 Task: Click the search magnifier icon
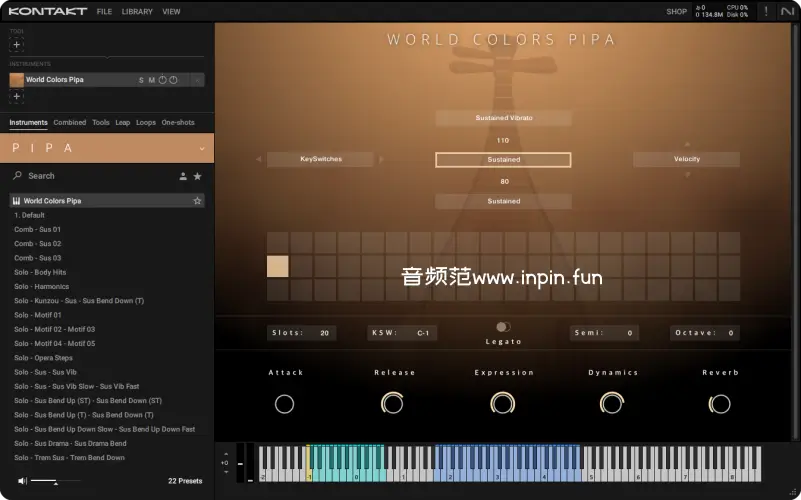pos(17,175)
